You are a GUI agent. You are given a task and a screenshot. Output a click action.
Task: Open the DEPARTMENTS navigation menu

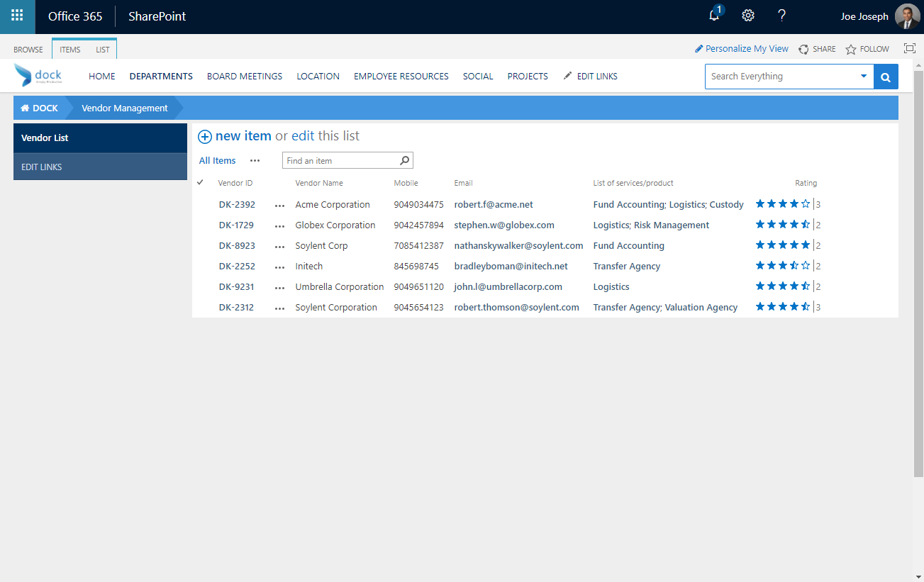pyautogui.click(x=160, y=76)
